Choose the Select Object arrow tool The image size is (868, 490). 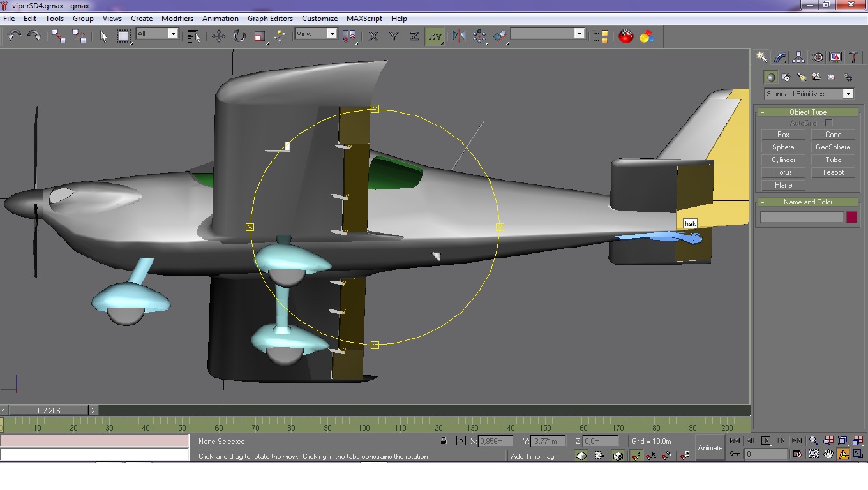point(104,36)
